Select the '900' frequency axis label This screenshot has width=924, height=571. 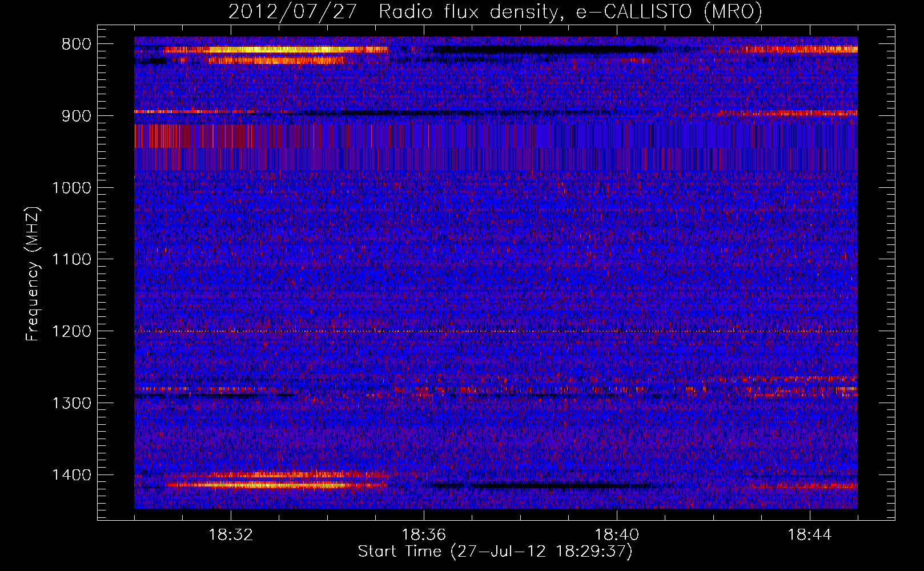[76, 116]
